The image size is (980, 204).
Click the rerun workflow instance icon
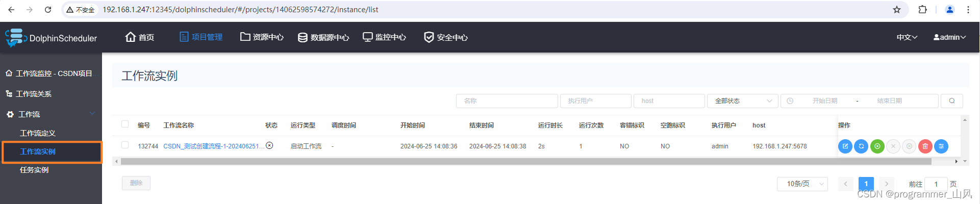(861, 146)
